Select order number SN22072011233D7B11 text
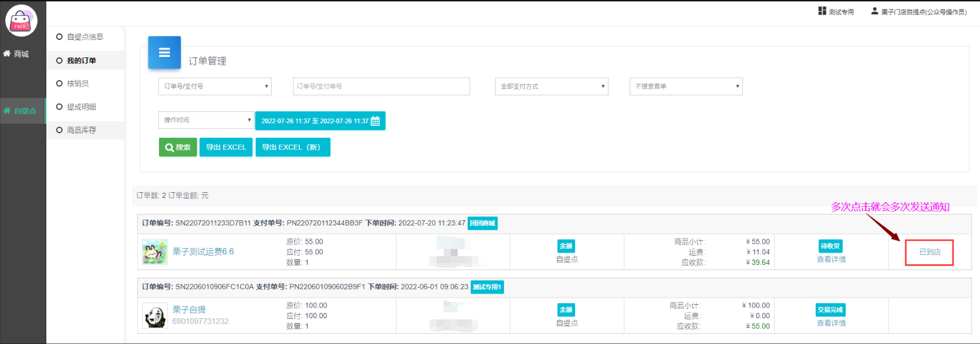Screen dimensions: 980x344 (x=213, y=223)
